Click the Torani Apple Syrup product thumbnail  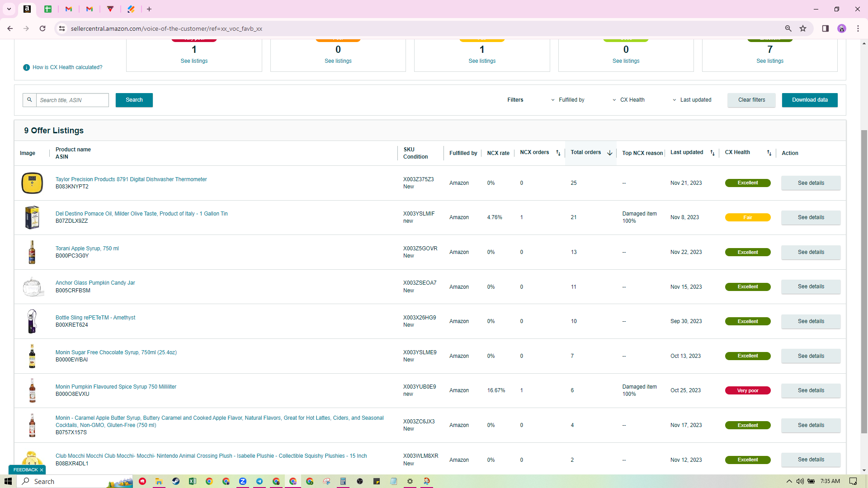point(32,252)
